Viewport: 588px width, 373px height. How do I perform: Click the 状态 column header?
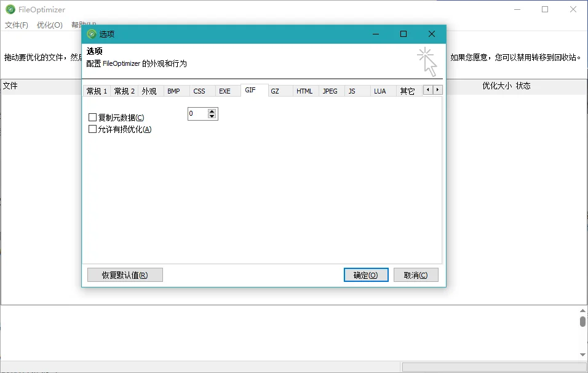pyautogui.click(x=523, y=86)
